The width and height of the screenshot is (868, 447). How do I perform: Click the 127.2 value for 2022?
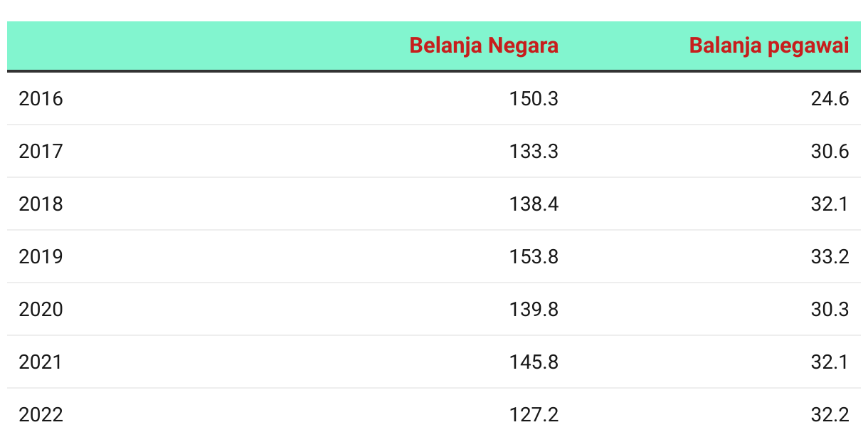[534, 415]
